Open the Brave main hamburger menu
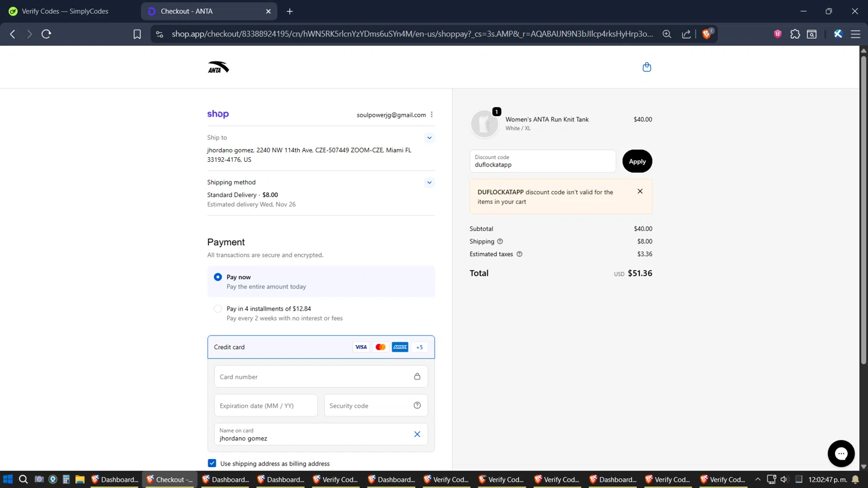 point(855,34)
